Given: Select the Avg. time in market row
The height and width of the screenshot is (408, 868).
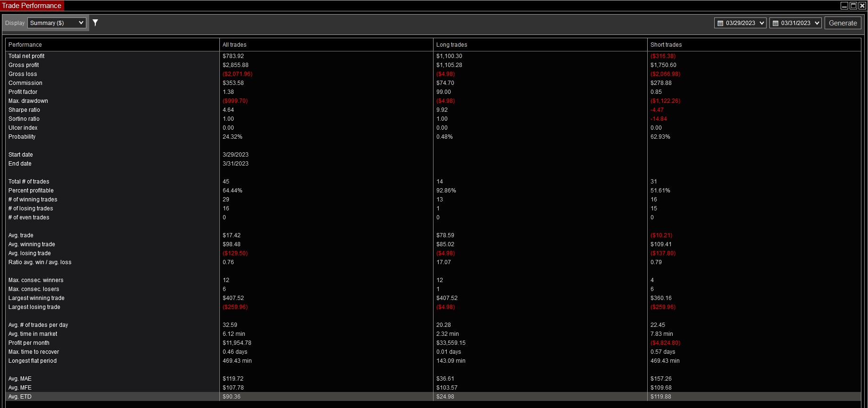Looking at the screenshot, I should (x=433, y=334).
